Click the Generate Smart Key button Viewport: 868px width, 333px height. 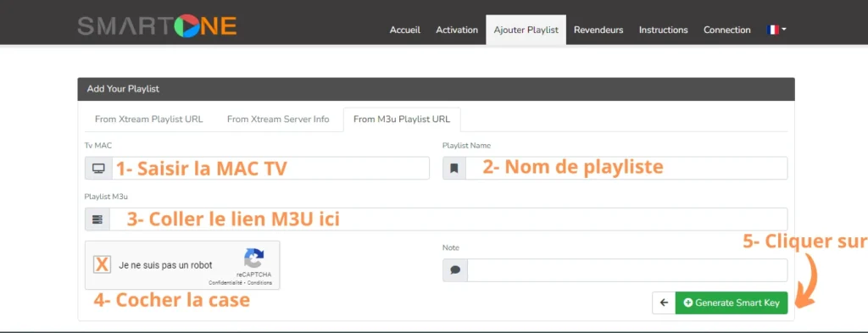pos(732,302)
